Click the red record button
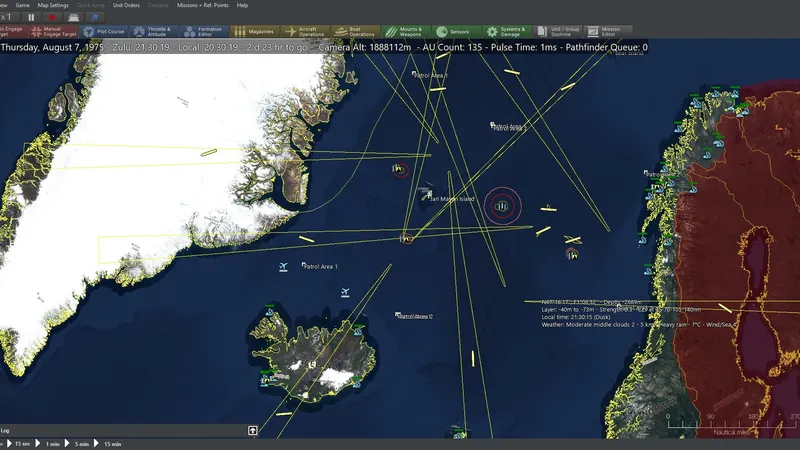This screenshot has height=450, width=800. point(52,17)
